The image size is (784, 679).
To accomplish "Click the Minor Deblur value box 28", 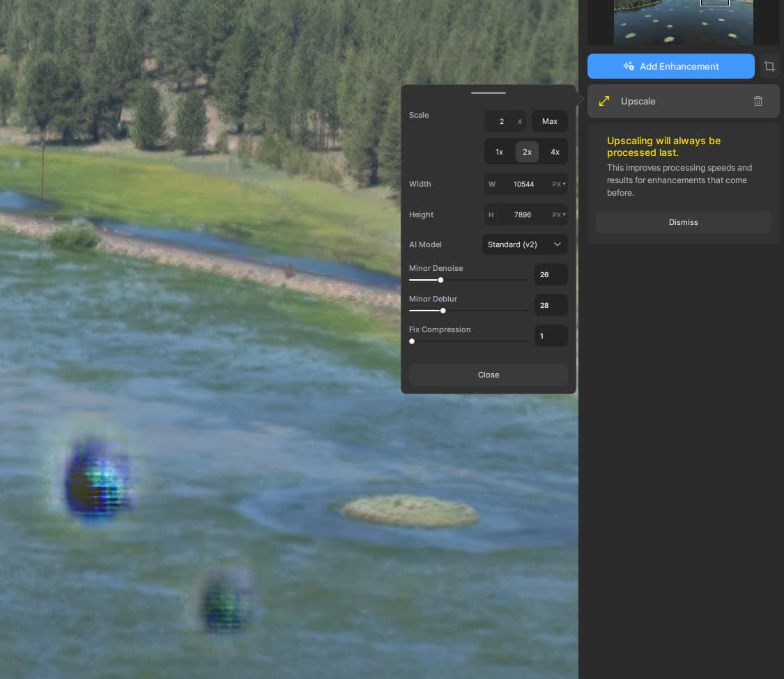I will click(x=551, y=305).
